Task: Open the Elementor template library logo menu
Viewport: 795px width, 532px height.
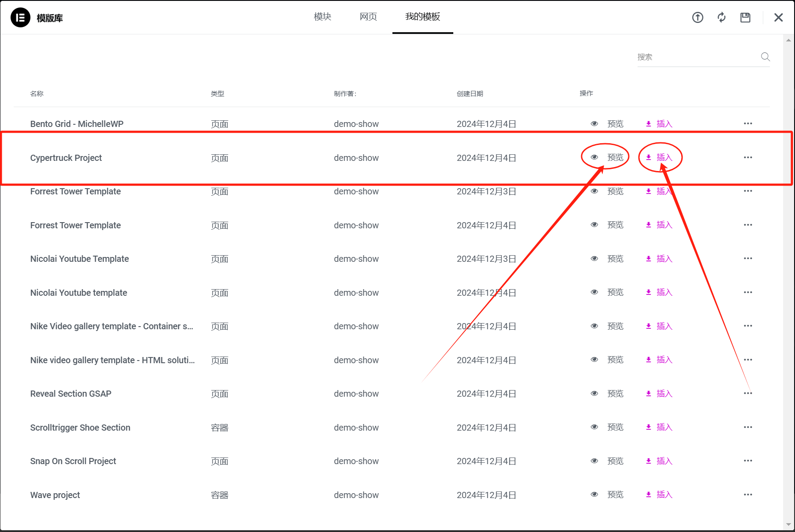Action: coord(20,17)
